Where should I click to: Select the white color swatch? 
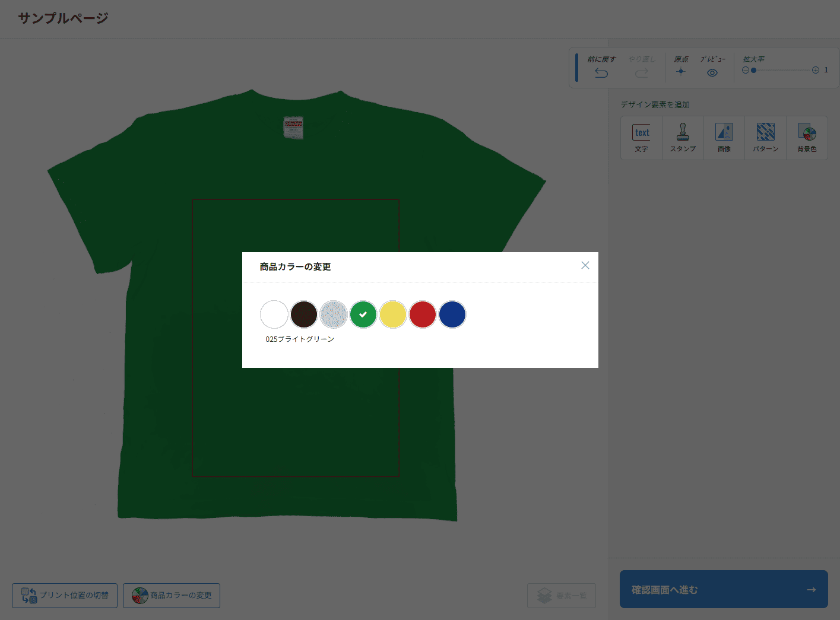274,314
